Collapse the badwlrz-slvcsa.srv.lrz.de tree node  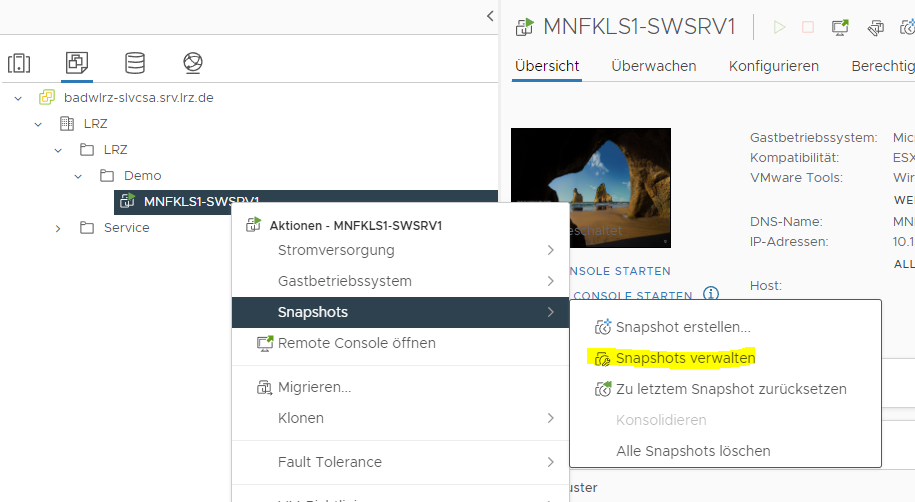click(x=18, y=98)
